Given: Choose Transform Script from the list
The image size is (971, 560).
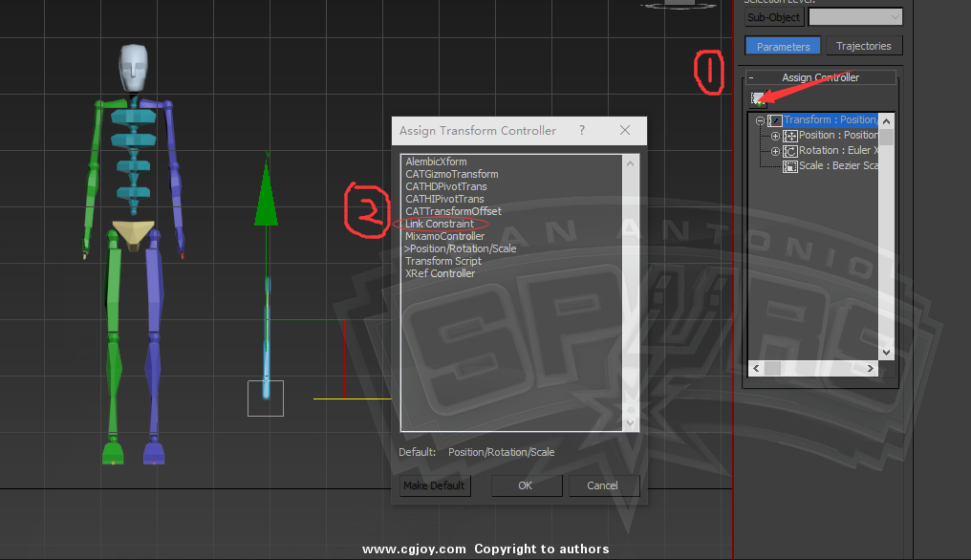Looking at the screenshot, I should (442, 261).
